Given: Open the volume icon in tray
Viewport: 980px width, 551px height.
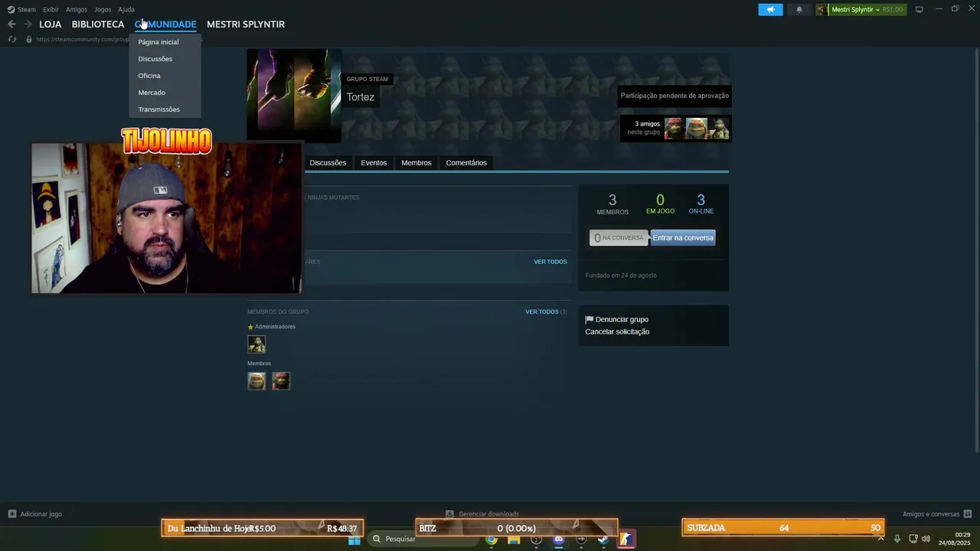Looking at the screenshot, I should point(926,539).
